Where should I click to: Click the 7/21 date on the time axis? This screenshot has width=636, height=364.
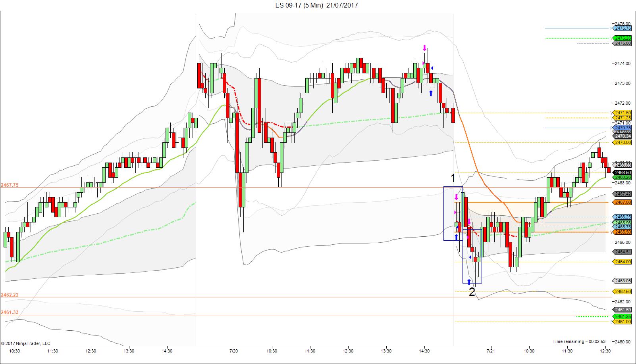(x=491, y=351)
